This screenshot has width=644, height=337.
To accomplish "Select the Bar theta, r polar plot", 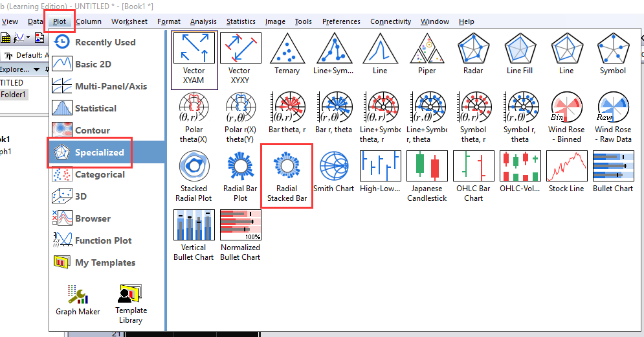I will [287, 113].
